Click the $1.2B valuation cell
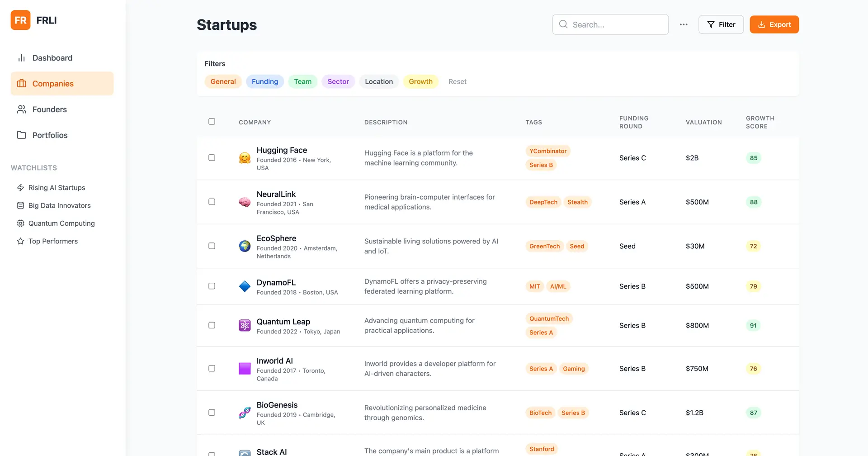868x456 pixels. pos(694,413)
